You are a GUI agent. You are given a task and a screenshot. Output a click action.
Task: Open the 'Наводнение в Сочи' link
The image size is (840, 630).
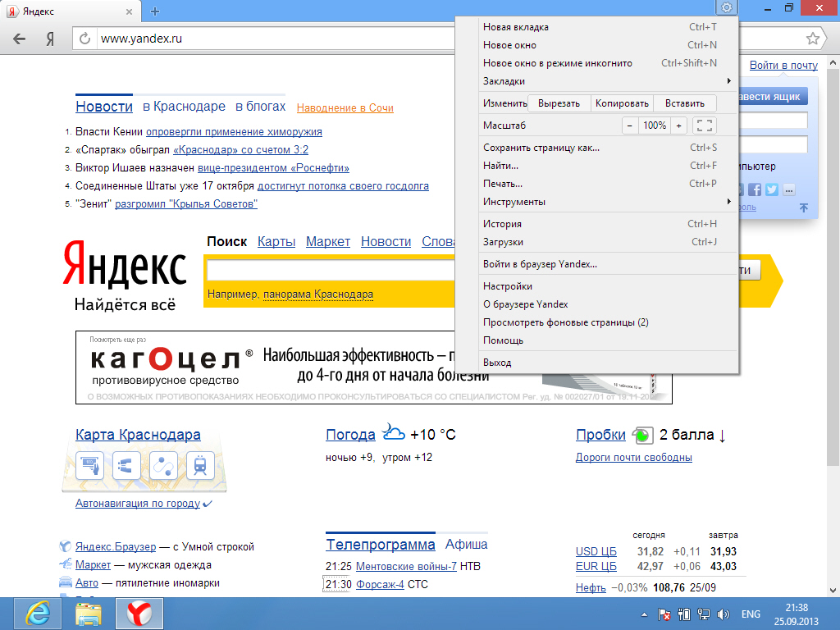[345, 107]
